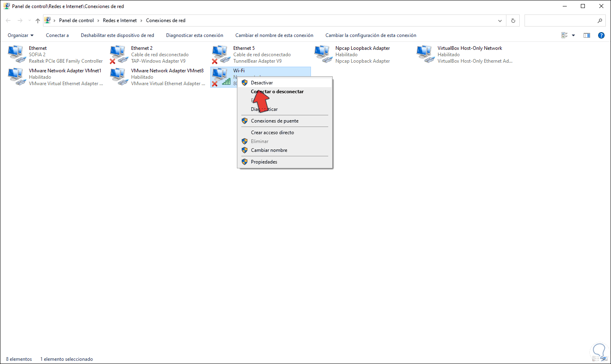This screenshot has height=364, width=611.
Task: Refresh the Conexiones de red view
Action: pyautogui.click(x=513, y=20)
